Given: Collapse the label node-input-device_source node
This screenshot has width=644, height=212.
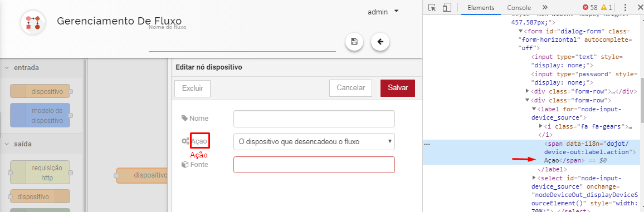Looking at the screenshot, I should tap(534, 109).
